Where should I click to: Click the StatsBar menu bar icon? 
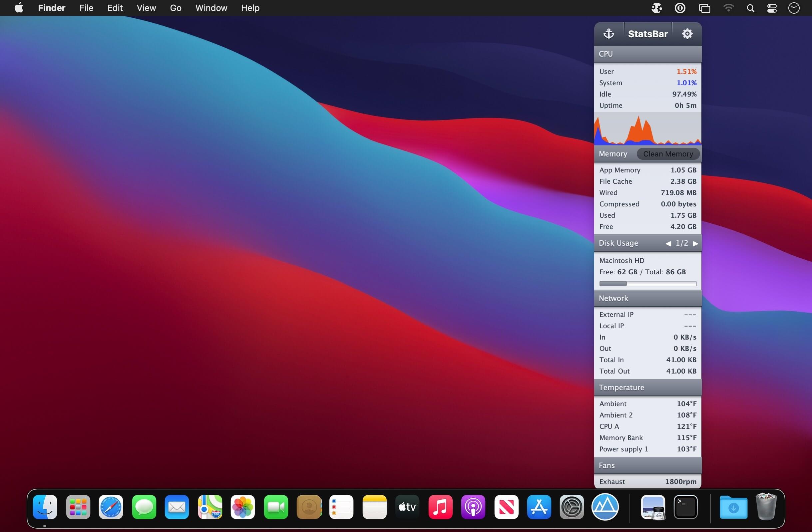coord(656,8)
